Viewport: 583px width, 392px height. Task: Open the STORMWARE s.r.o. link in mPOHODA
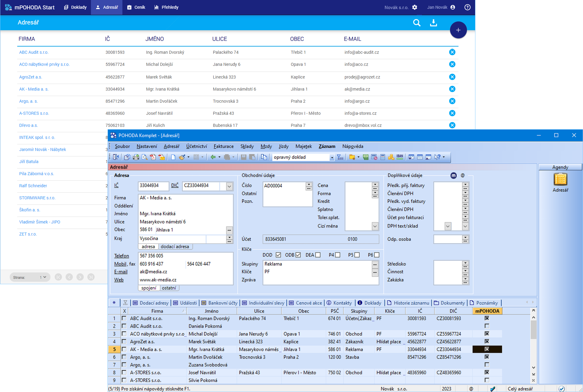click(x=37, y=198)
